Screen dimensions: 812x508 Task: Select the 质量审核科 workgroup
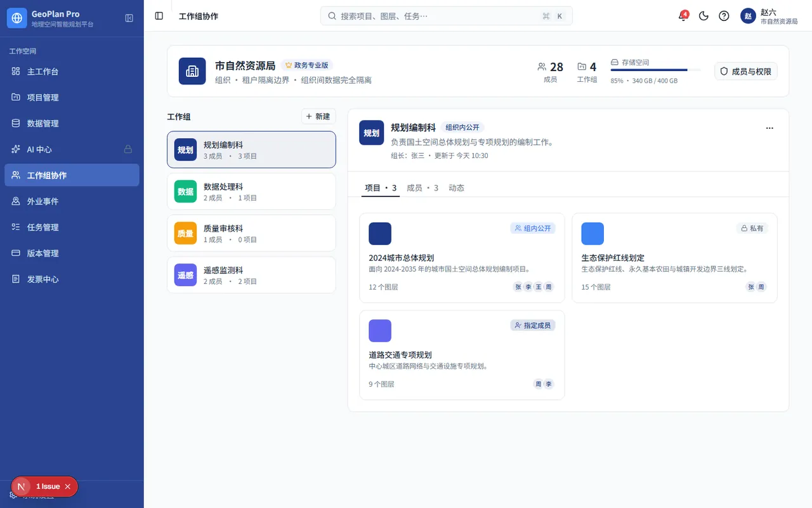point(251,233)
